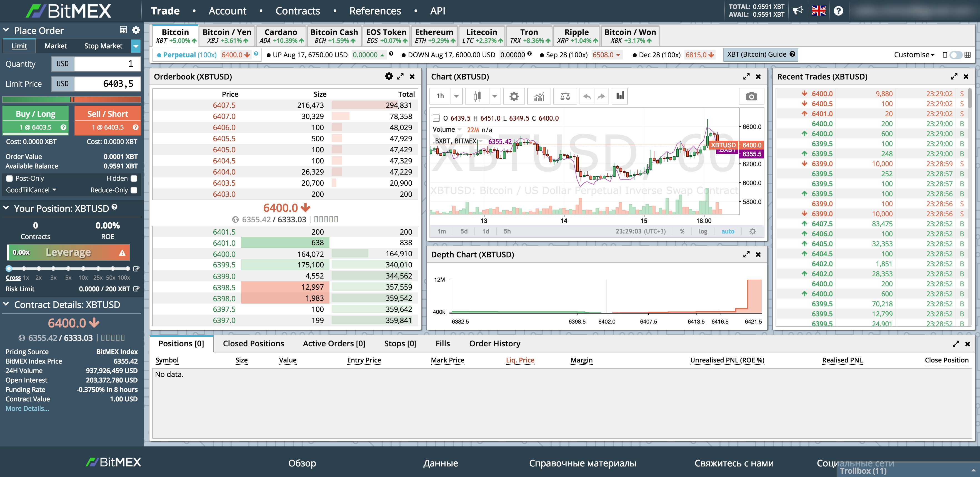Image resolution: width=980 pixels, height=477 pixels.
Task: Open order type dropdown beside Stop Market
Action: 136,46
